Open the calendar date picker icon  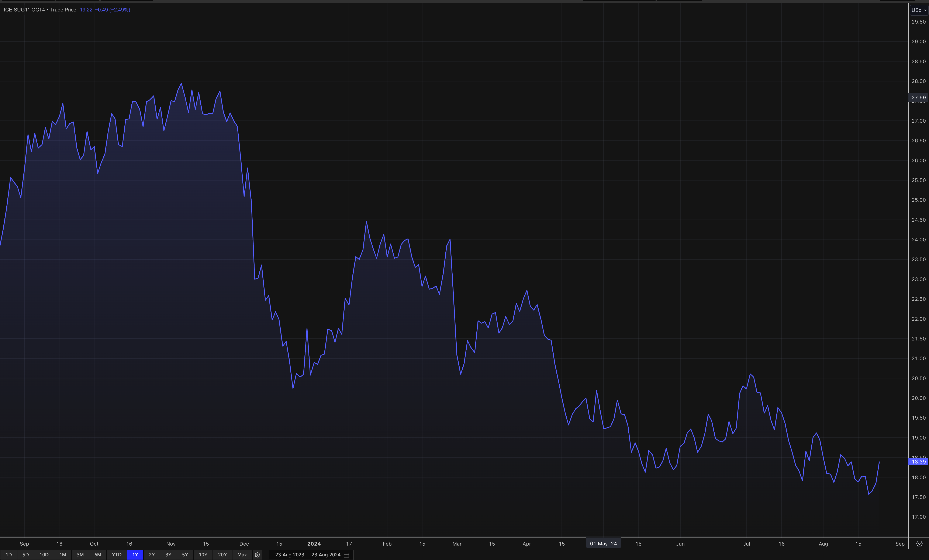click(346, 555)
